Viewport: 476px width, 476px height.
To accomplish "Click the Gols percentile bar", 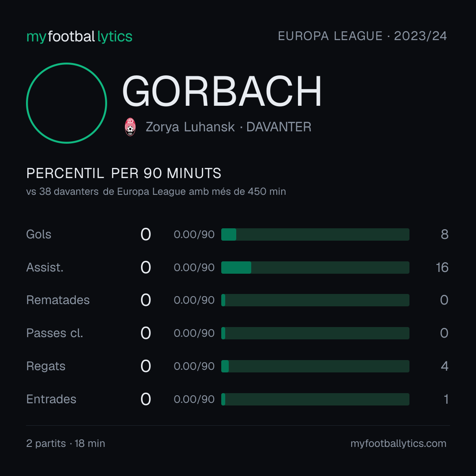I will coord(315,234).
